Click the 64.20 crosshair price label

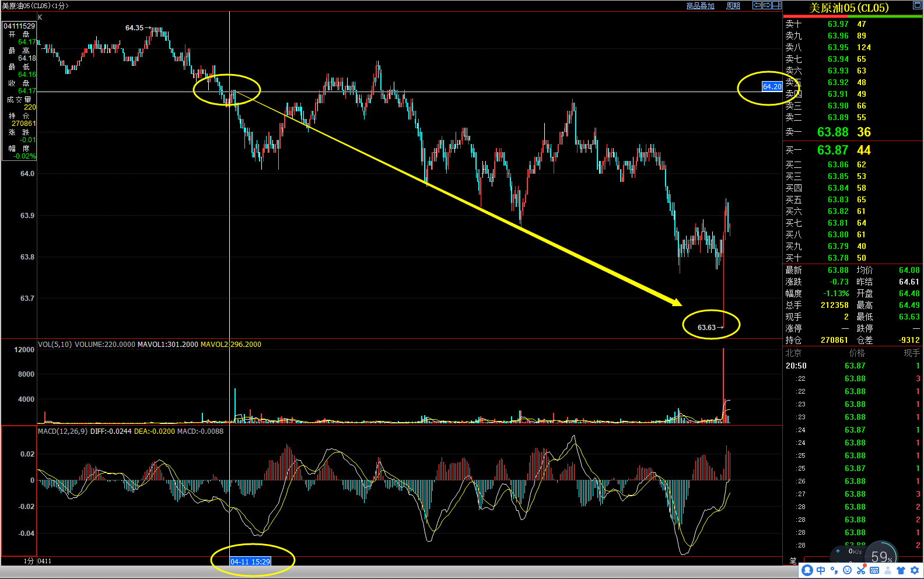click(x=772, y=86)
